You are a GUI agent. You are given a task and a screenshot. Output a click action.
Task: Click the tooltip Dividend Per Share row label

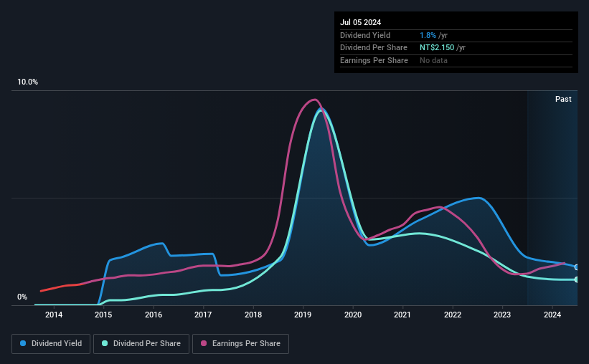click(x=373, y=48)
